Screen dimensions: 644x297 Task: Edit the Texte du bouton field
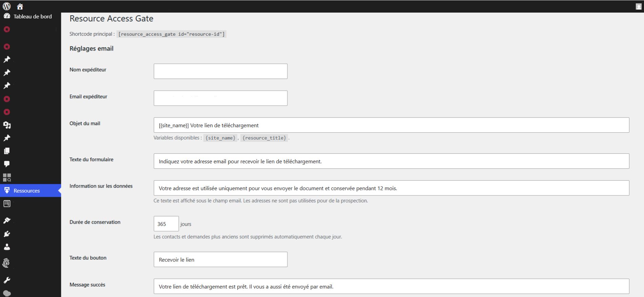220,259
